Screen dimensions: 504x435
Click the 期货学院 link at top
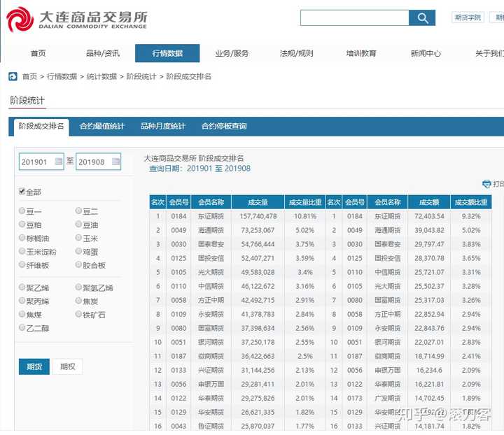[468, 17]
